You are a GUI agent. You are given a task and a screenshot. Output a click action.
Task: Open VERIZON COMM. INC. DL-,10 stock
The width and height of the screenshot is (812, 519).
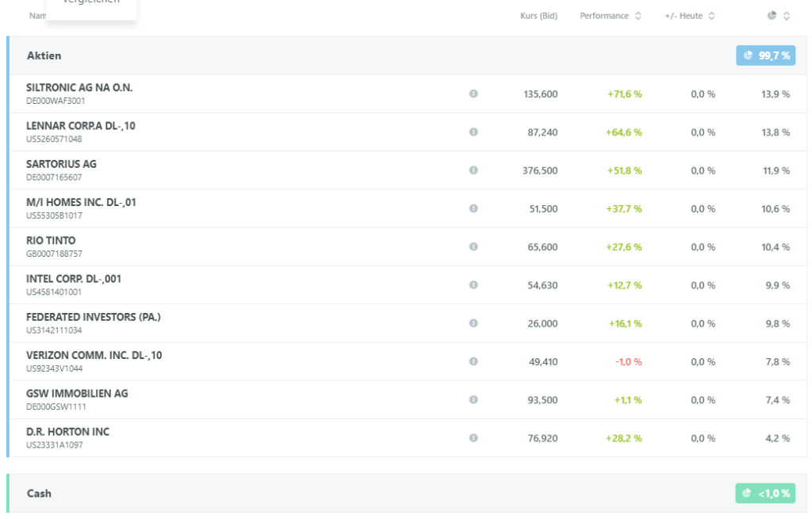click(94, 356)
